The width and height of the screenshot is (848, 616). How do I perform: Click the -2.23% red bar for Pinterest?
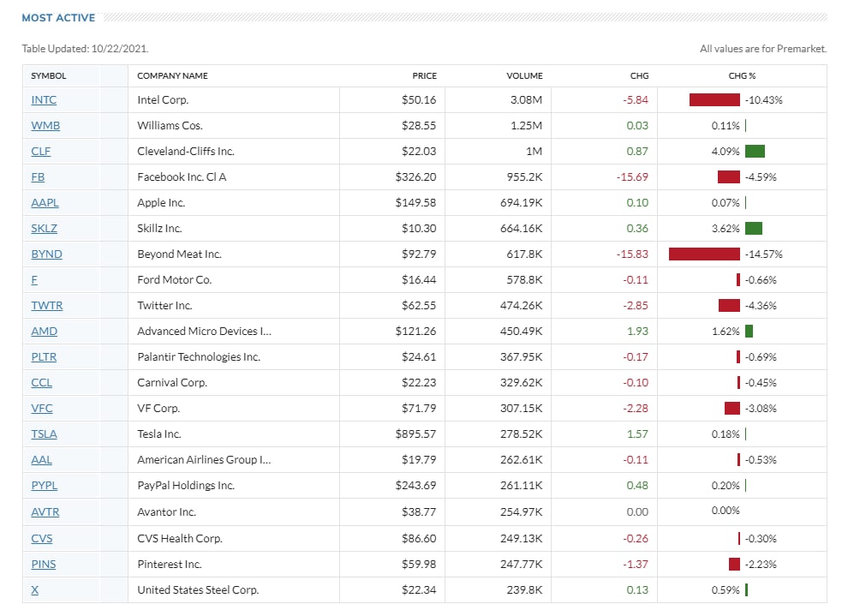(734, 564)
